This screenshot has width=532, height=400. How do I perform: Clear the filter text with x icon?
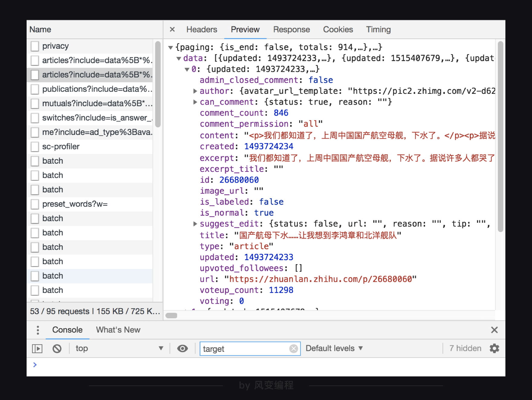294,349
